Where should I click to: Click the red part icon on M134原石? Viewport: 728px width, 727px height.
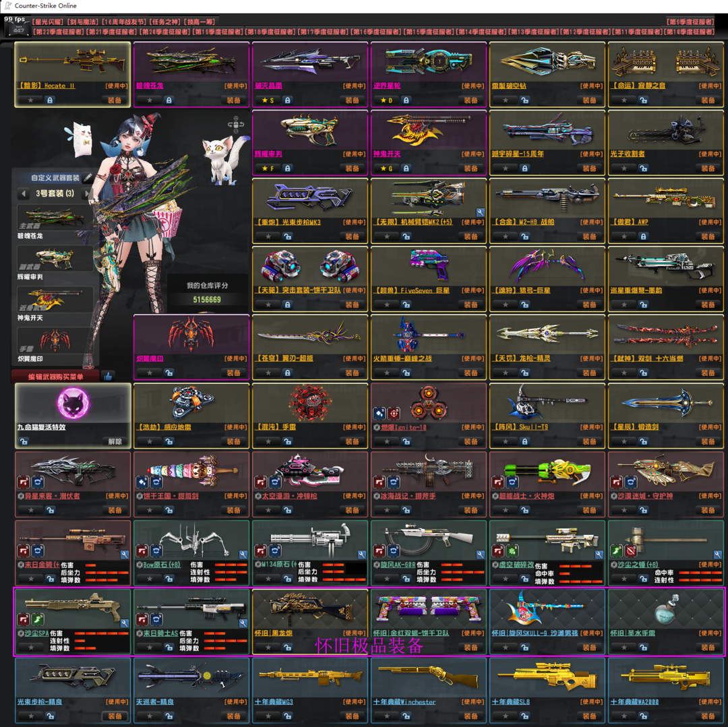tap(261, 550)
